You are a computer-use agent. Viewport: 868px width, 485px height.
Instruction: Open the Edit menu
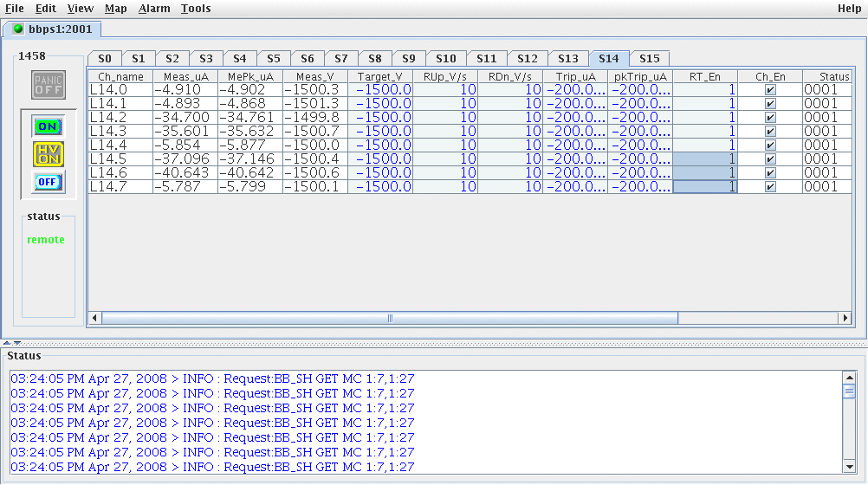(45, 9)
